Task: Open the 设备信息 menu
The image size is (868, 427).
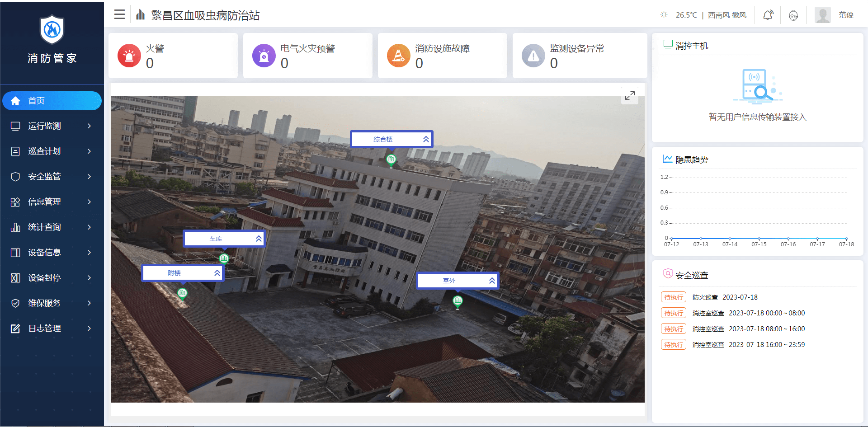Action: click(52, 253)
